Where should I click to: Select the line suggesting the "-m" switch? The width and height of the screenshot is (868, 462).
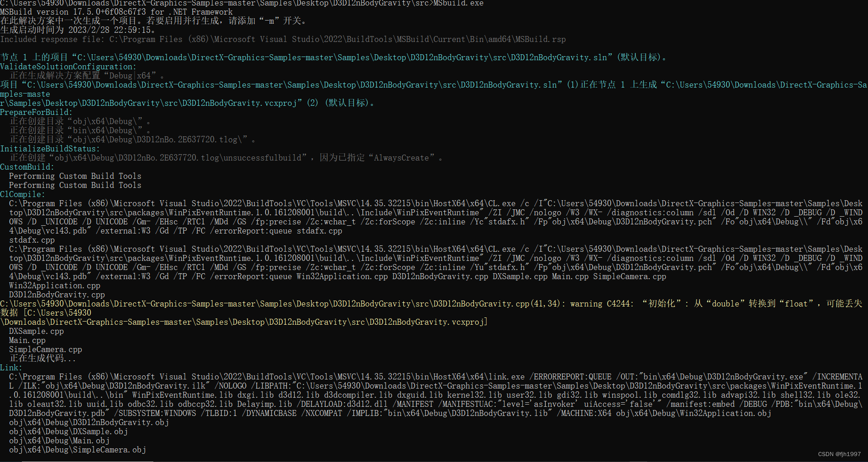click(x=154, y=21)
